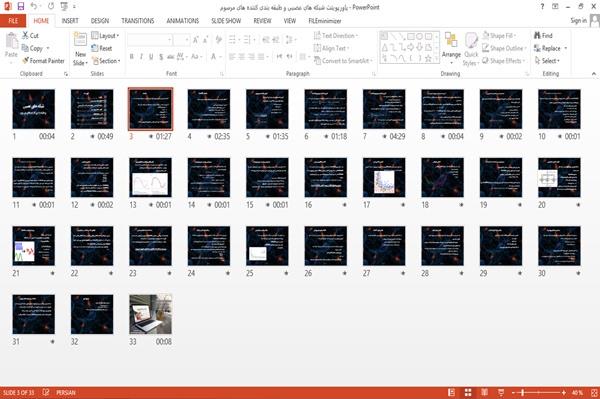Image resolution: width=600 pixels, height=399 pixels.
Task: Click zoom percentage 40% label
Action: coord(577,392)
